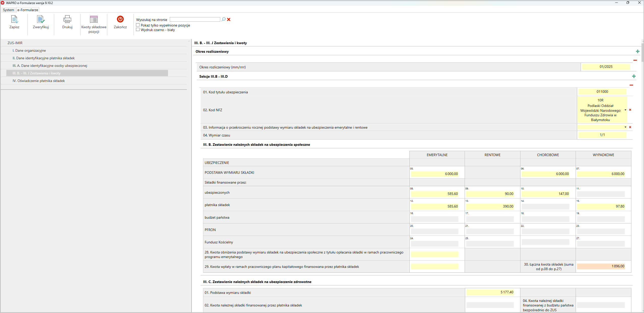644x313 pixels.
Task: Enable Pokaż tylko wypełnione pozycje checkbox
Action: point(138,25)
